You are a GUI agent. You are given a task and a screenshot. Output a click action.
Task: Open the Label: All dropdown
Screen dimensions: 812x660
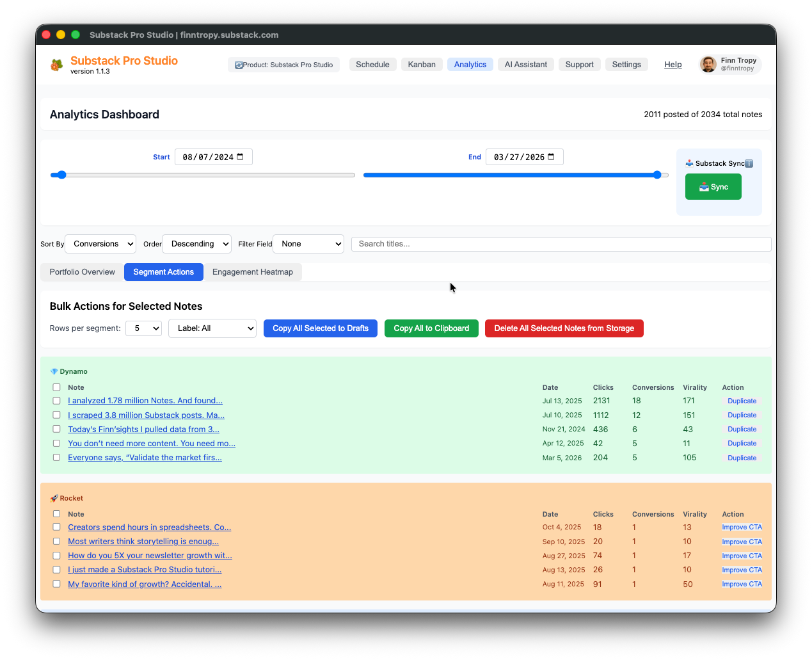pos(212,328)
